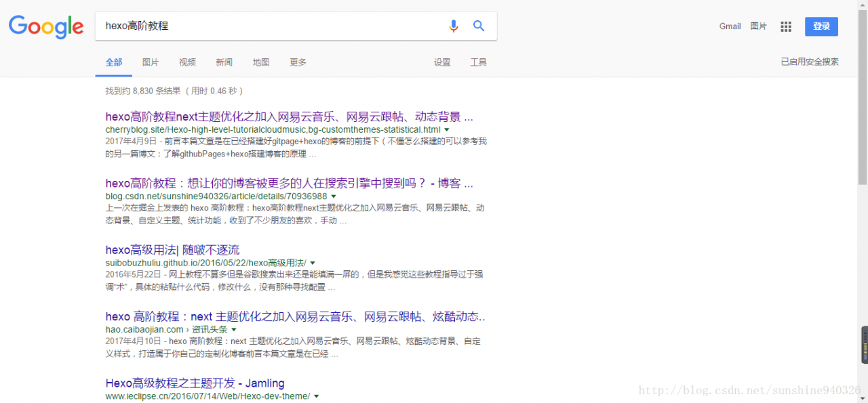Click the snippet dated 2017年4月9日
868x403 pixels.
(x=296, y=148)
